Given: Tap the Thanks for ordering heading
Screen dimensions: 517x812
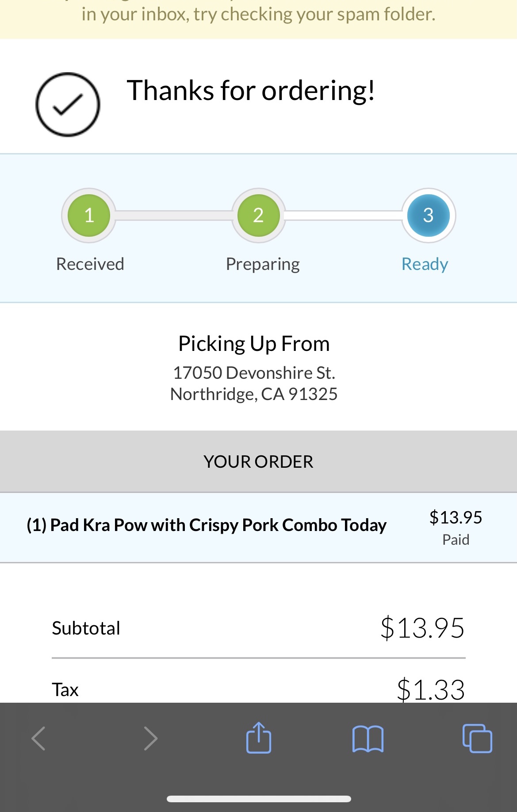Looking at the screenshot, I should (x=251, y=91).
